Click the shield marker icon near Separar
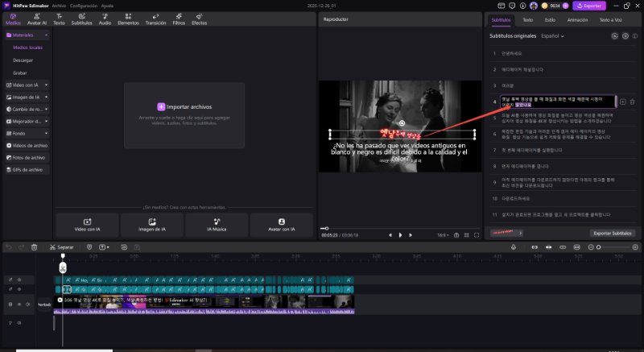 point(89,247)
